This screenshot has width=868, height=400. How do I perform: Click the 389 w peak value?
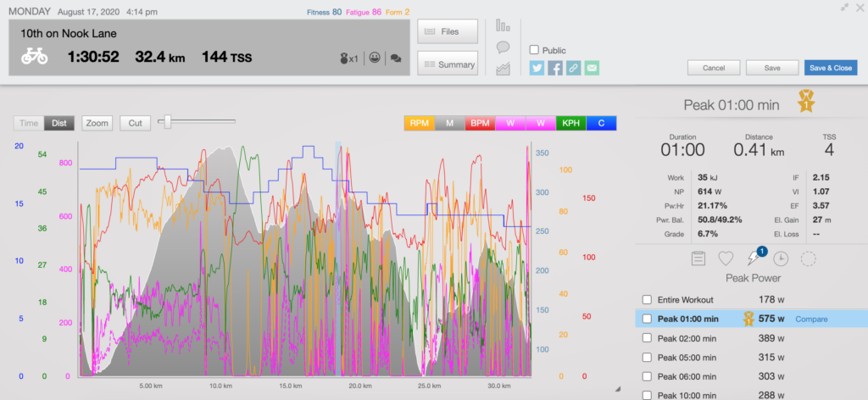click(771, 338)
